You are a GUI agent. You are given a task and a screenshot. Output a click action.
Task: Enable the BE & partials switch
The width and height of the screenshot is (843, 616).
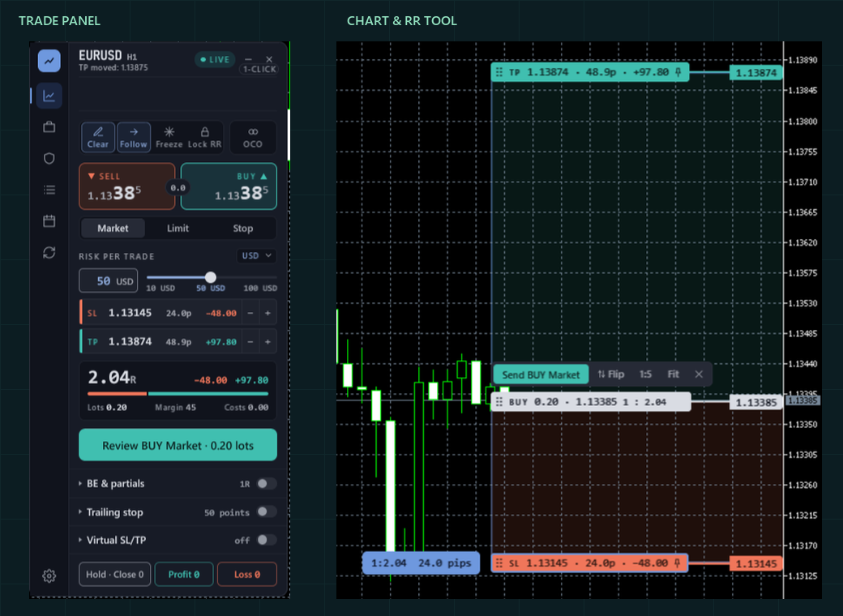point(267,484)
